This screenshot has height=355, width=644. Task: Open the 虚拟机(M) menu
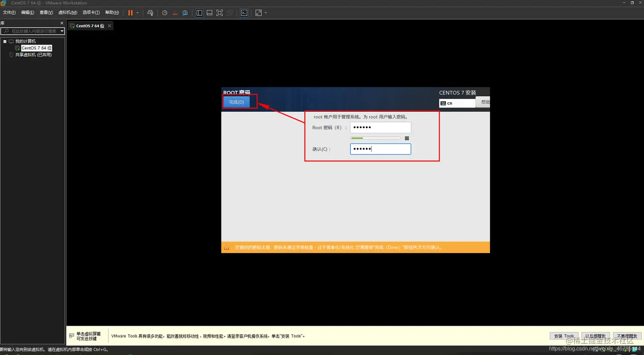coord(68,12)
